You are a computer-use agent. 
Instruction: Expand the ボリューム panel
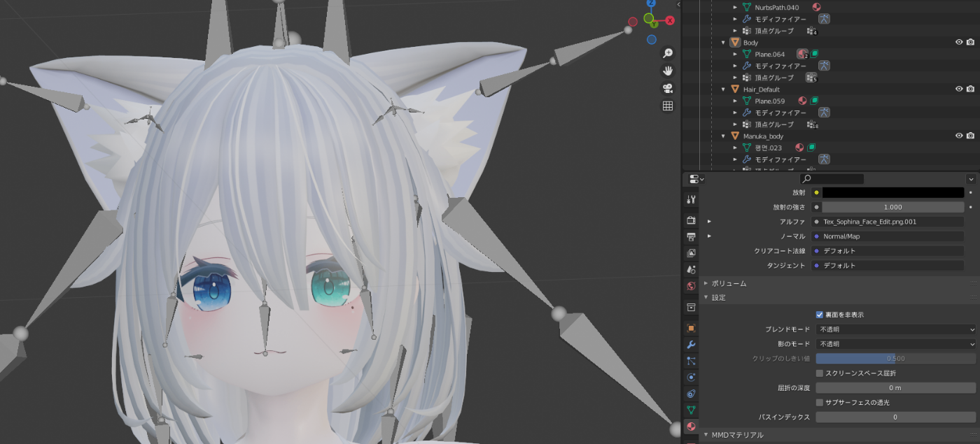coord(706,283)
